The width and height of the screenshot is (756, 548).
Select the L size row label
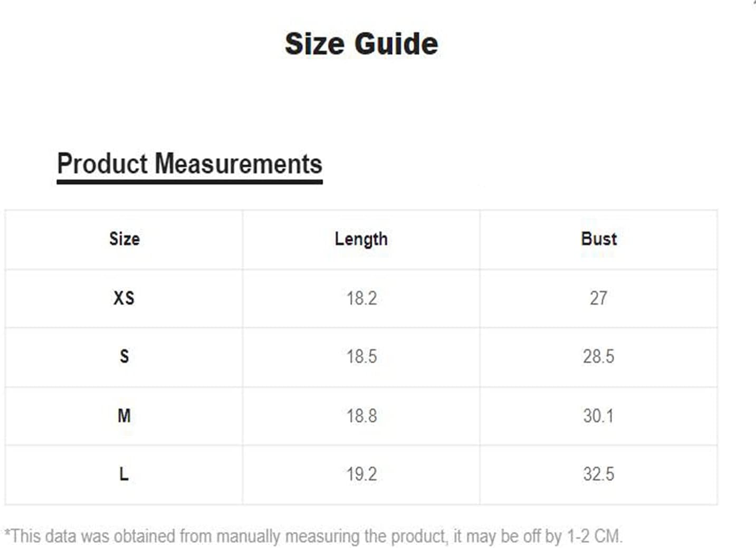click(124, 474)
